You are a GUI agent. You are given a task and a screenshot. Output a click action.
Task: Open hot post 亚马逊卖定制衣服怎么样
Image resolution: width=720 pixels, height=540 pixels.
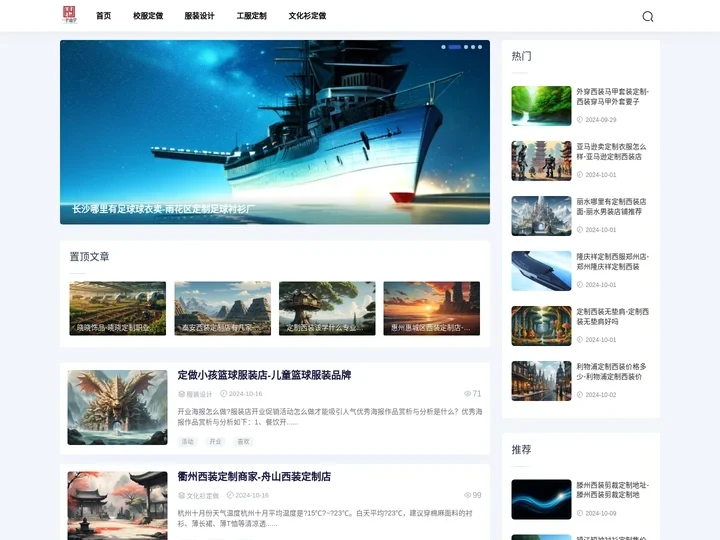pyautogui.click(x=611, y=152)
